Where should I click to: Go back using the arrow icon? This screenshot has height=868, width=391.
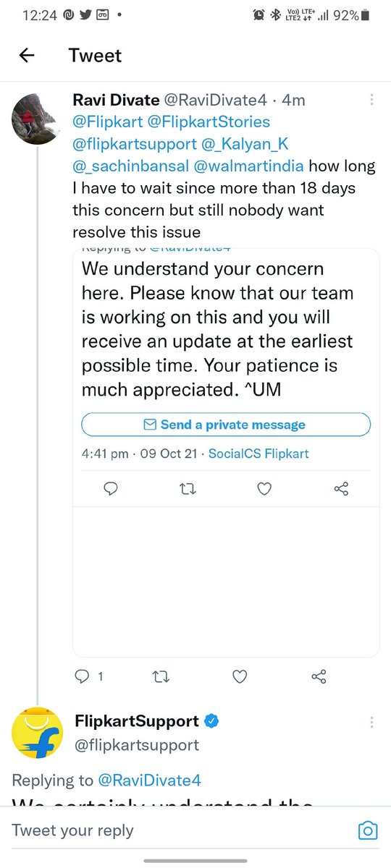tap(27, 56)
